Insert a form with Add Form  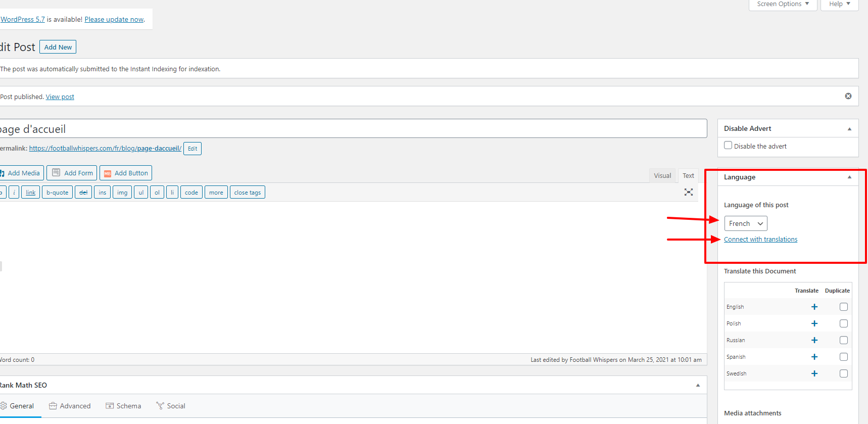pos(73,173)
